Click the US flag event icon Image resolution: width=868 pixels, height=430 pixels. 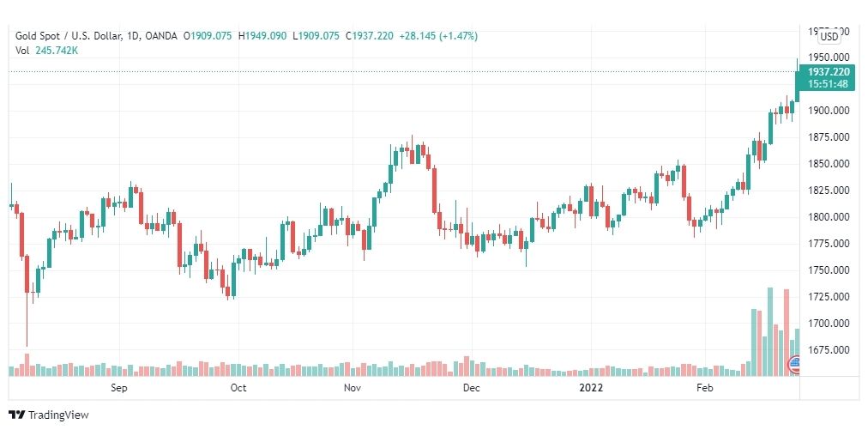(x=794, y=364)
